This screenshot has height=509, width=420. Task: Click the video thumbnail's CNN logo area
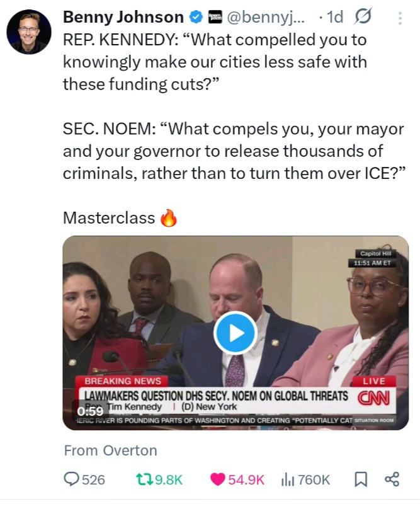373,398
